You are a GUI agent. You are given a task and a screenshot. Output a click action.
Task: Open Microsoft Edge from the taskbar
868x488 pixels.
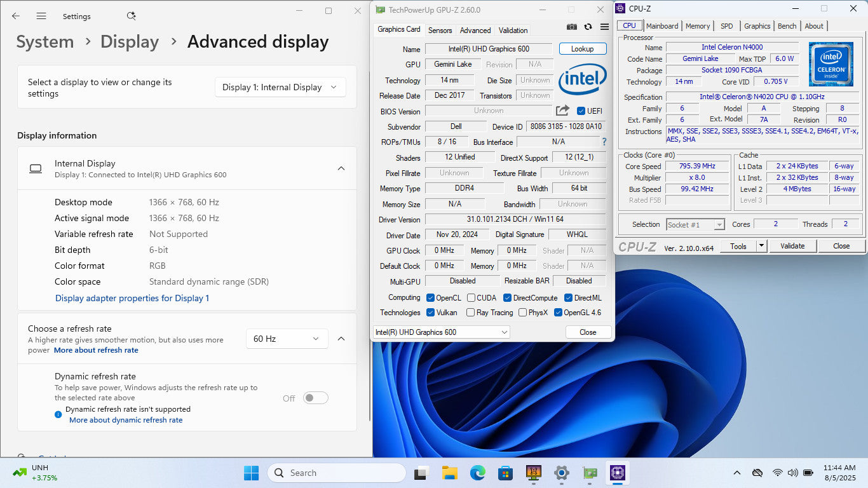tap(477, 473)
